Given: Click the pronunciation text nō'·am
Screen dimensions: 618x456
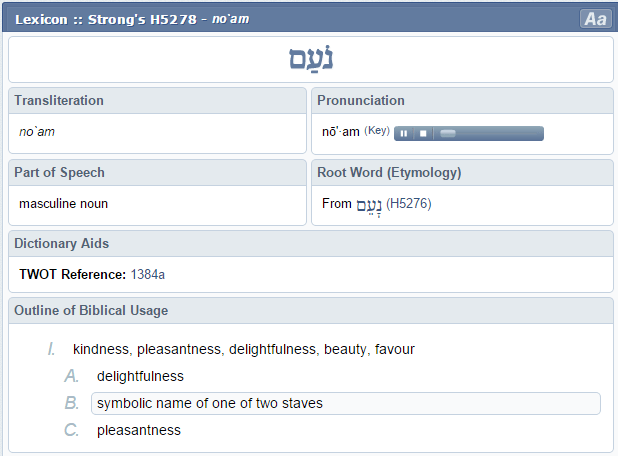Looking at the screenshot, I should tap(340, 132).
